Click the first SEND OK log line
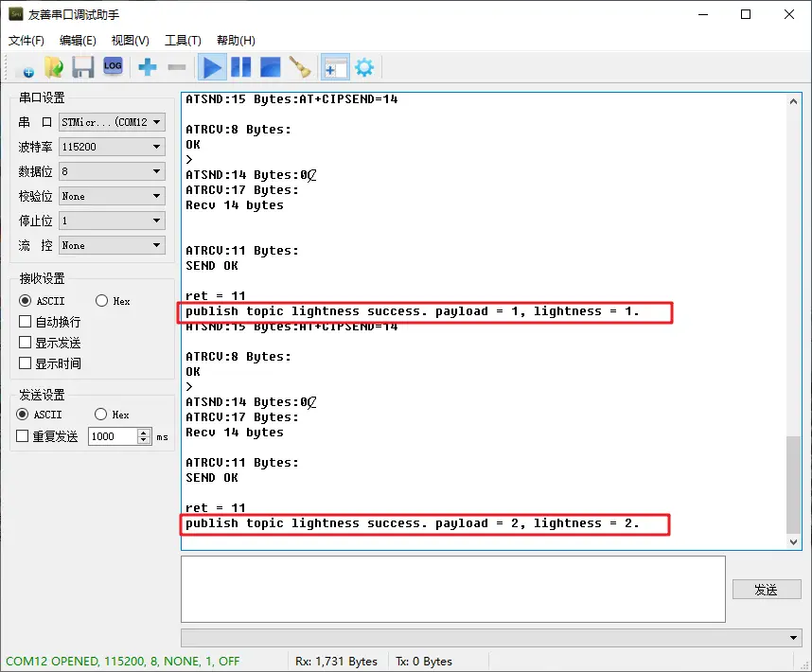The image size is (812, 672). click(212, 266)
